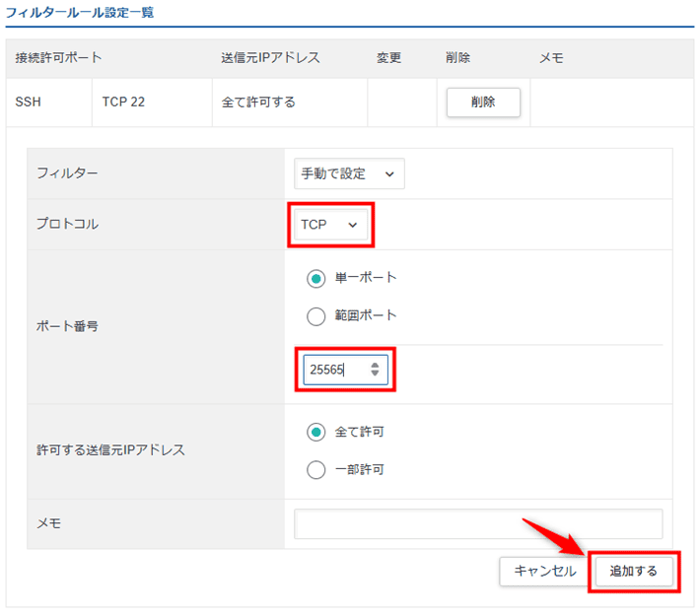The height and width of the screenshot is (614, 700).
Task: Open the プロトコル dropdown showing TCP
Action: coord(331,225)
